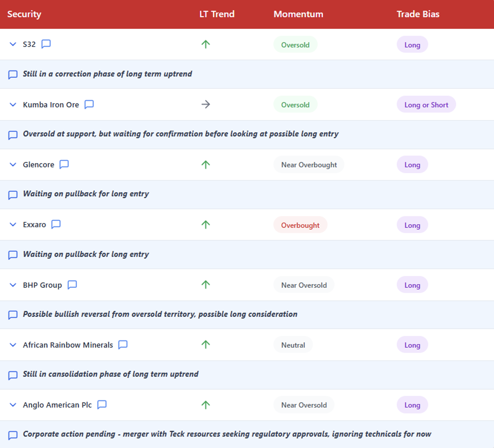Click BHP Group comment icon
Viewport: 494px width, 448px height.
pyautogui.click(x=72, y=285)
